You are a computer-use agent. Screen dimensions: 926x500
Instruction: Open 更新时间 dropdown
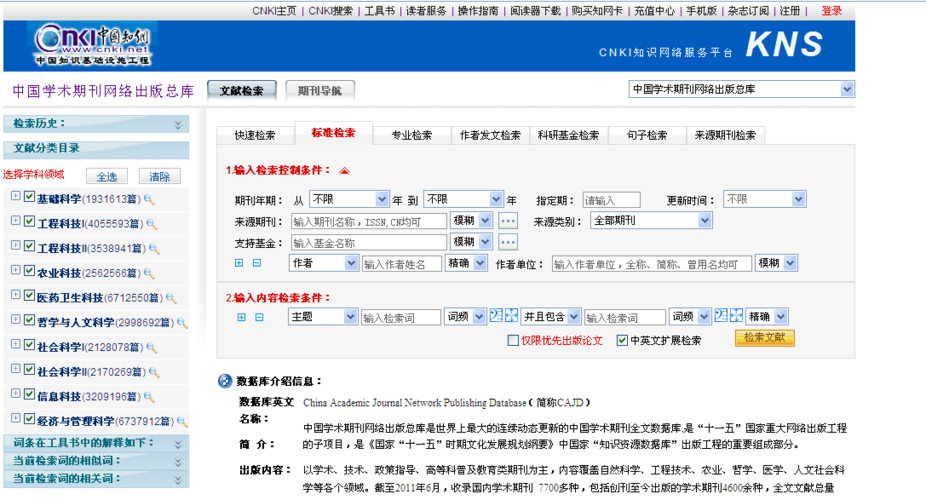point(765,200)
